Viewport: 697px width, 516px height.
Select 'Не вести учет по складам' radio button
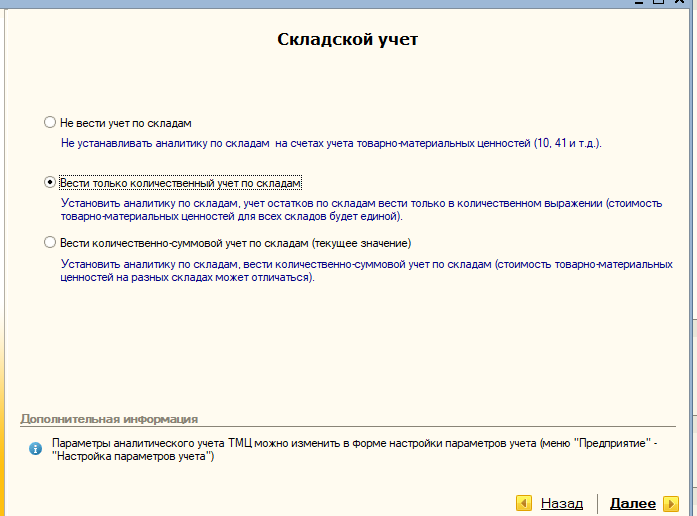[50, 122]
